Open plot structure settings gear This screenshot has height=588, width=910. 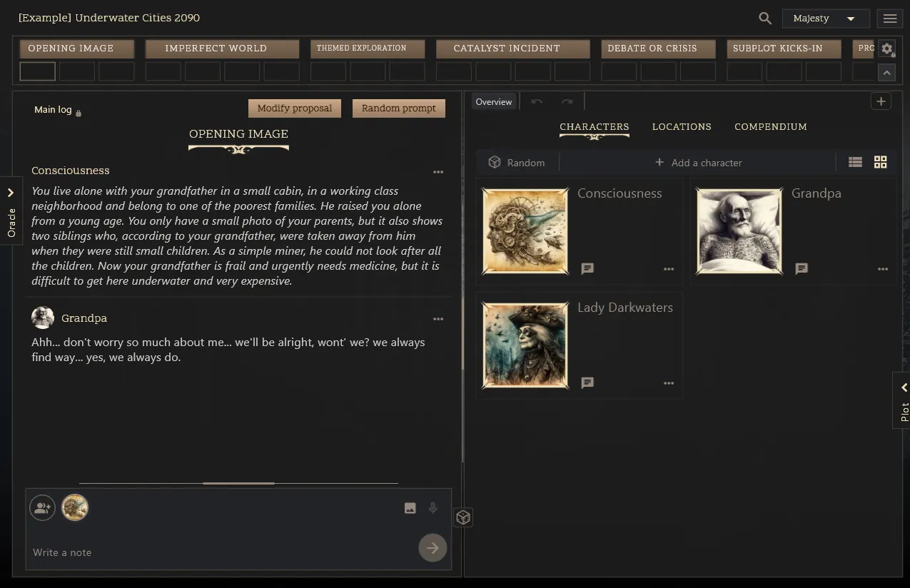(886, 49)
